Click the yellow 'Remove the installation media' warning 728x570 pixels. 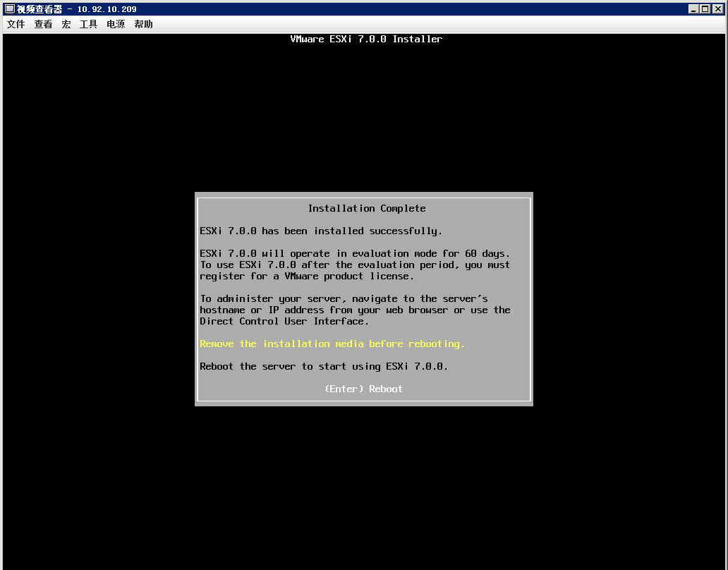[x=332, y=344]
